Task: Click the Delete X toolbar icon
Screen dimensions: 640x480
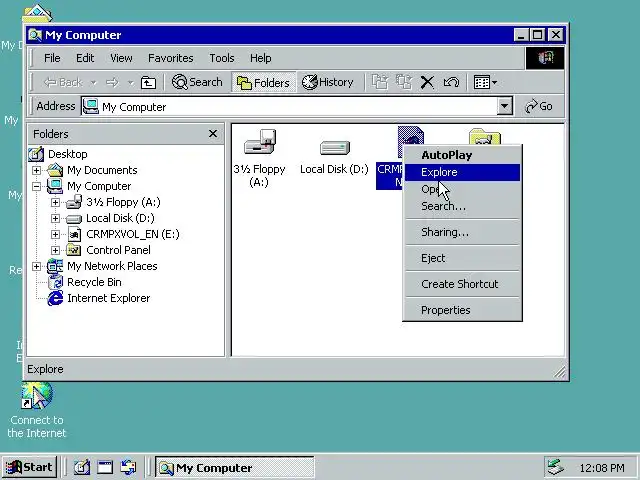Action: pos(427,82)
